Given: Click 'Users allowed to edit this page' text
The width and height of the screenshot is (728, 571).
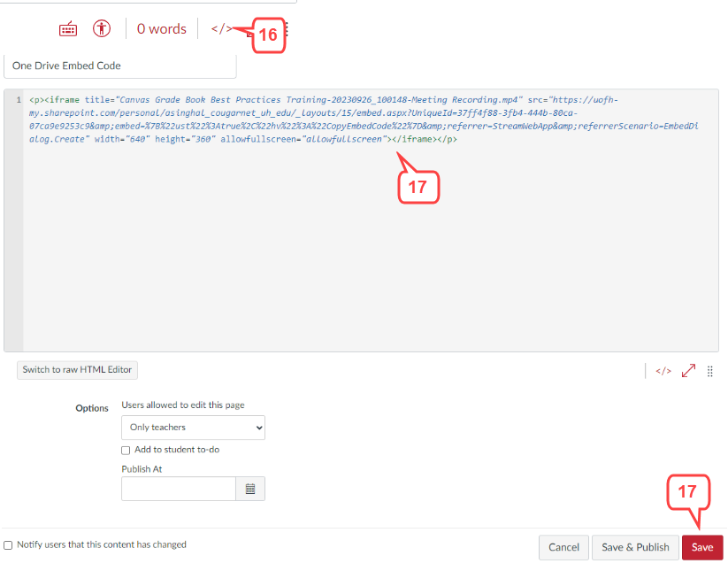Looking at the screenshot, I should (x=183, y=405).
